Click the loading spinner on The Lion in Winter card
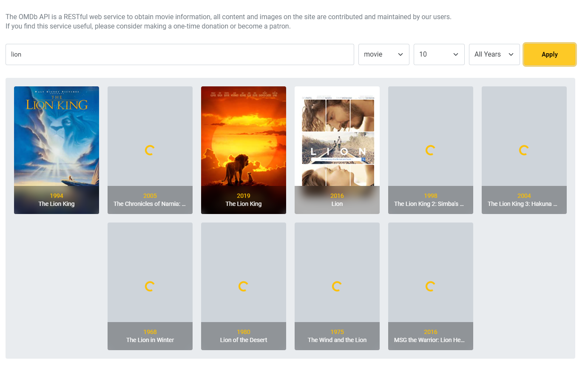Screen dimensions: 588x371 [150, 286]
